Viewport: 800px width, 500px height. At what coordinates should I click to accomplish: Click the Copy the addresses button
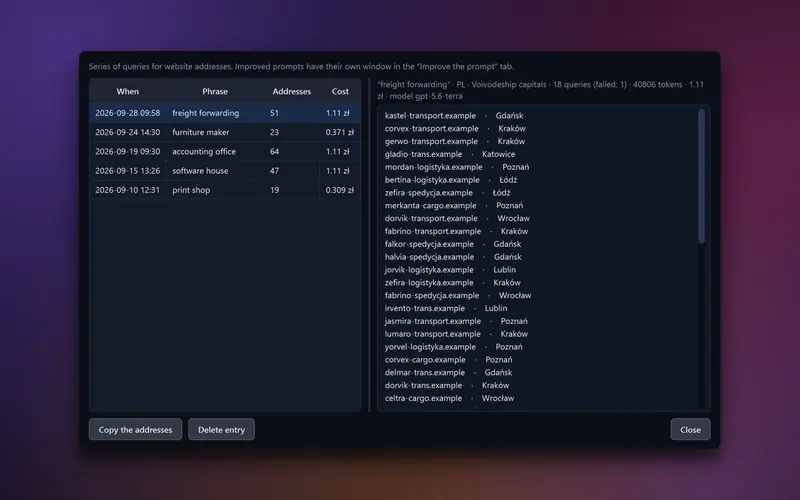tap(135, 430)
